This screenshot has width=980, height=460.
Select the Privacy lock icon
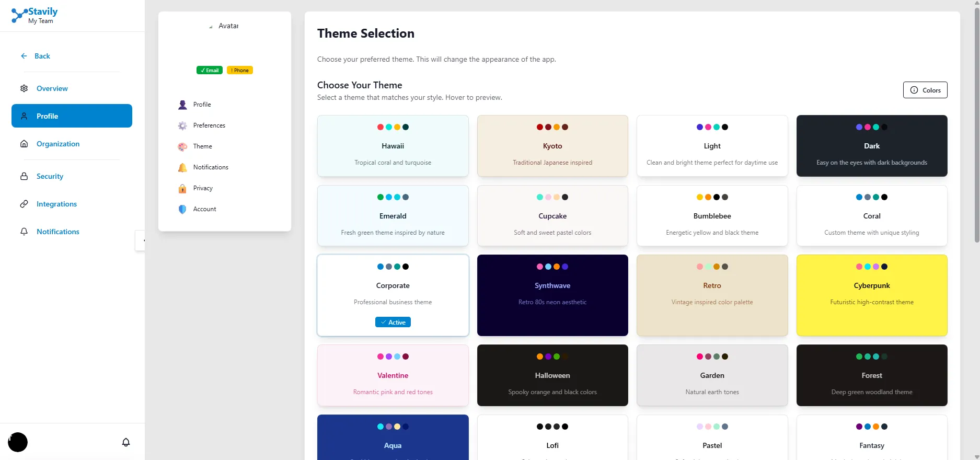182,188
